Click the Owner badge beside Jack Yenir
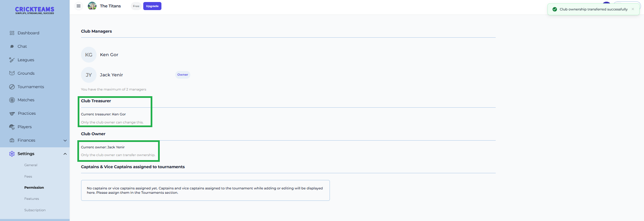This screenshot has width=644, height=221. [x=183, y=75]
